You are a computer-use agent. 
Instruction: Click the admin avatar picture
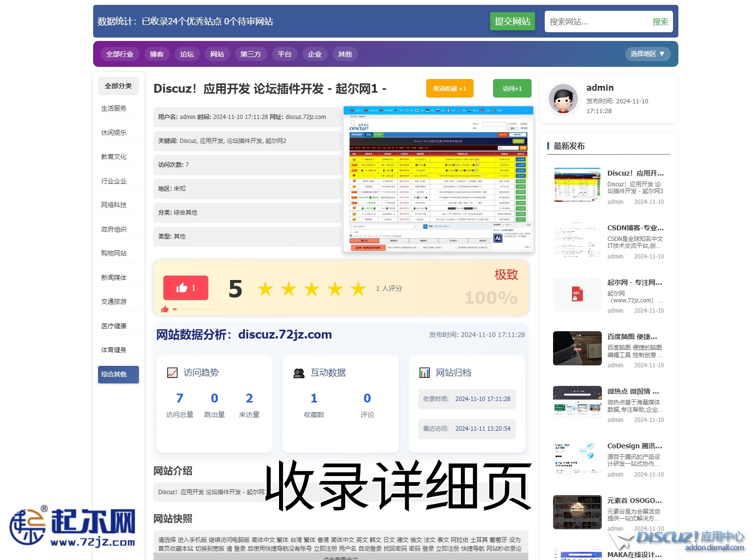[563, 99]
